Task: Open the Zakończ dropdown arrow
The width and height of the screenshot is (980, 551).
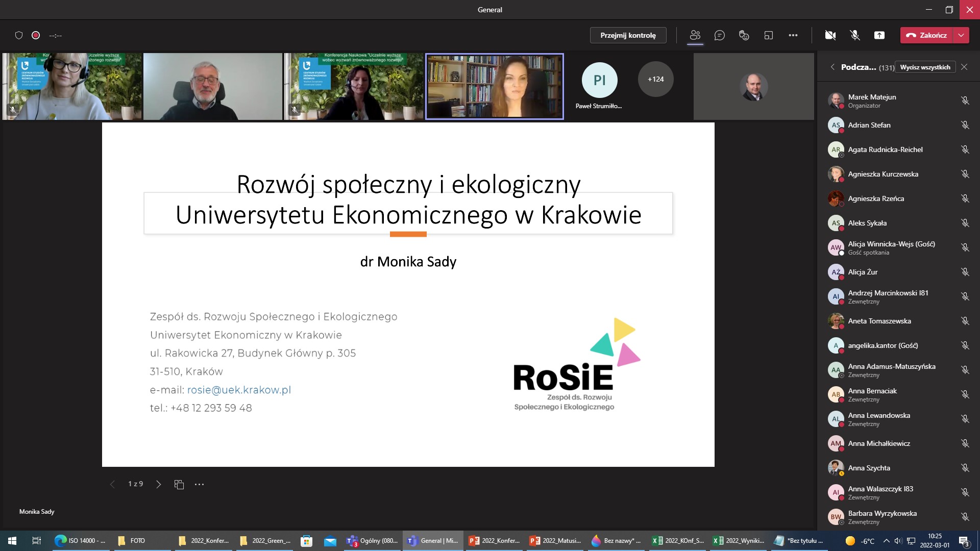Action: [x=961, y=35]
